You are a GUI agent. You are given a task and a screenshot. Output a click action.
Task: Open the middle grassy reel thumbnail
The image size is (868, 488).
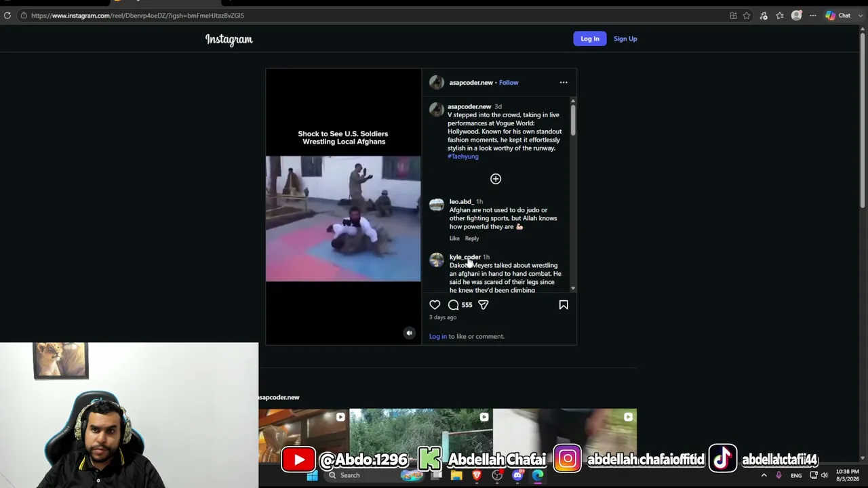click(421, 434)
